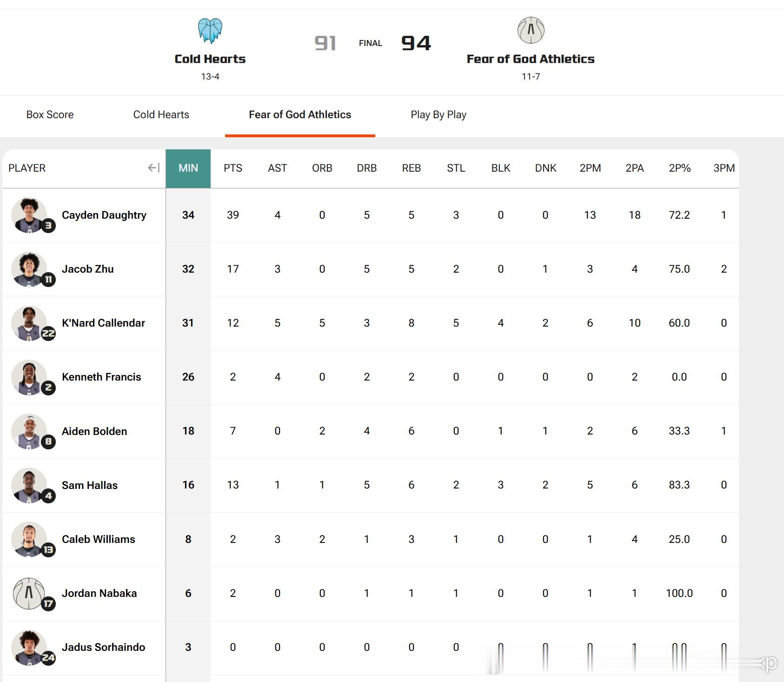Open Caleb Williams's player photo
This screenshot has width=784, height=682.
pos(29,539)
